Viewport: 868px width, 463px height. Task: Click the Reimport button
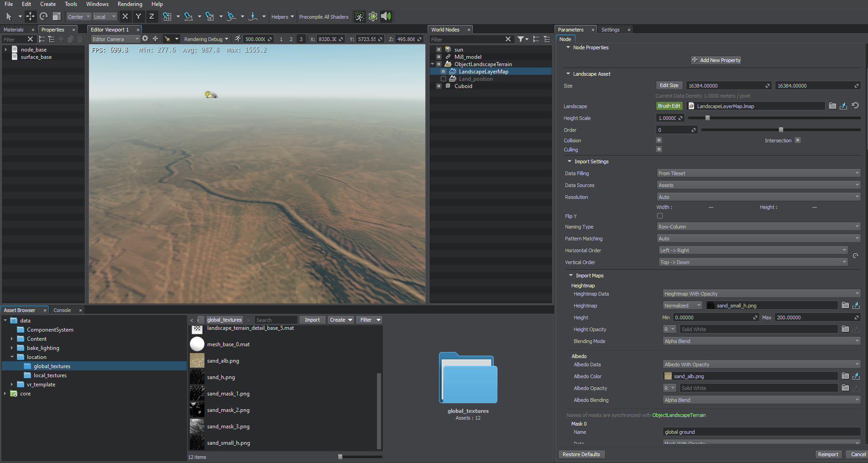coord(828,454)
